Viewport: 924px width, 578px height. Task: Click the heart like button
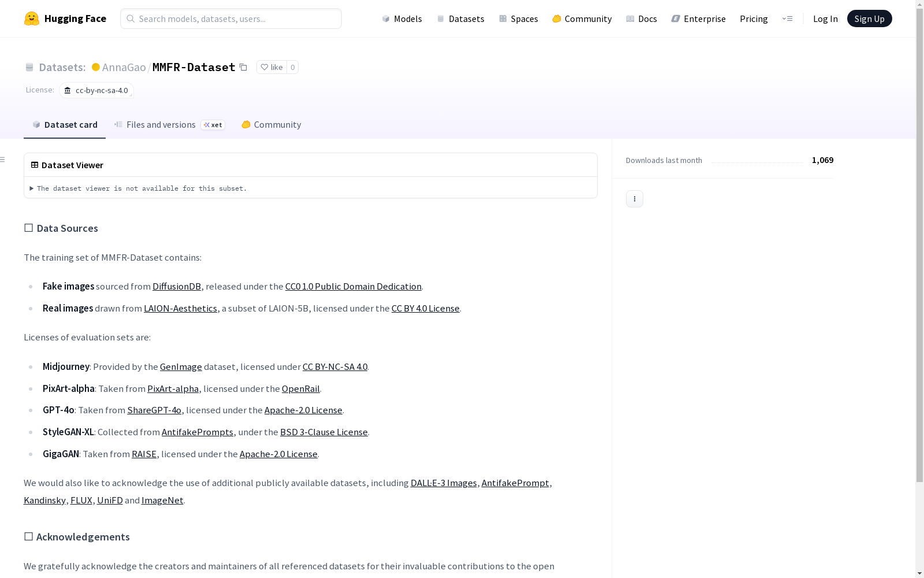tap(271, 68)
